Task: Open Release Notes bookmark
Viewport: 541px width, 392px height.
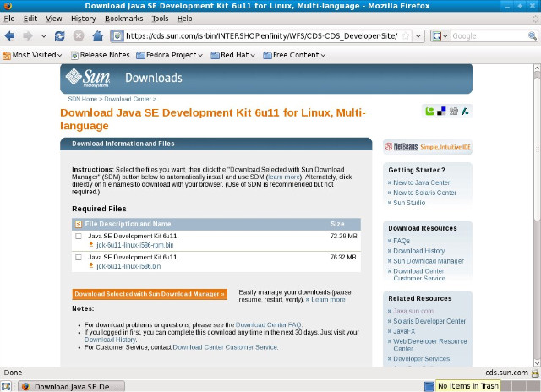Action: pos(101,55)
